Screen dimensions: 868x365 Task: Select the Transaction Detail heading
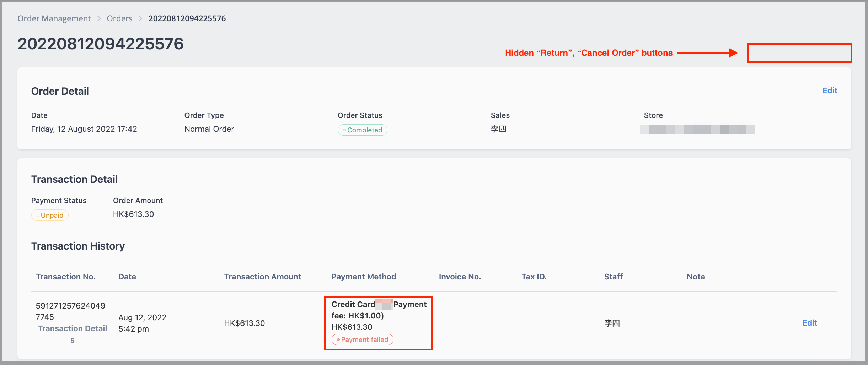(x=74, y=179)
